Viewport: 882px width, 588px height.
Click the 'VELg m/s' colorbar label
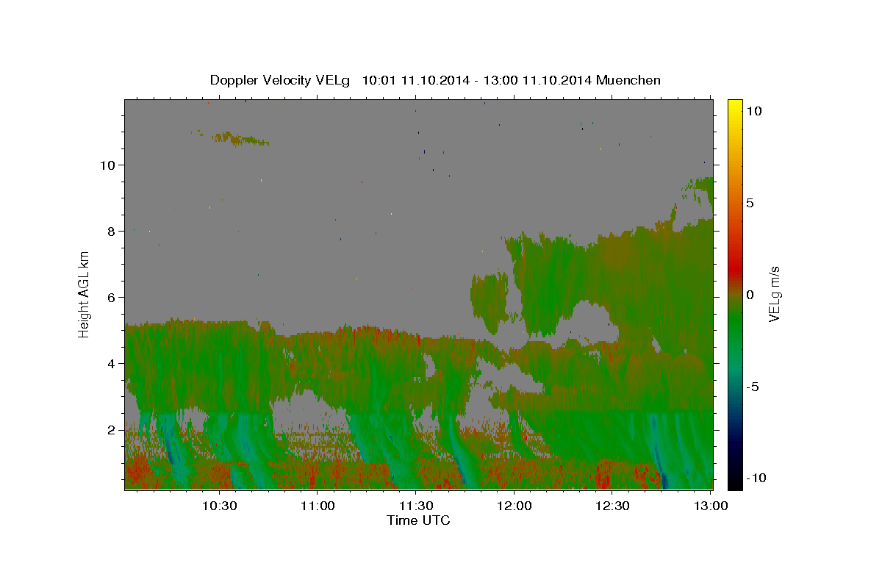pyautogui.click(x=774, y=294)
